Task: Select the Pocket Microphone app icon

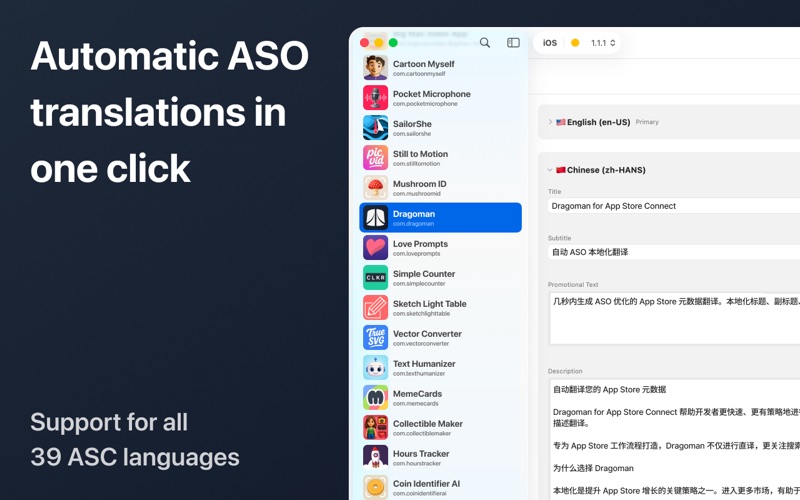Action: (x=376, y=97)
